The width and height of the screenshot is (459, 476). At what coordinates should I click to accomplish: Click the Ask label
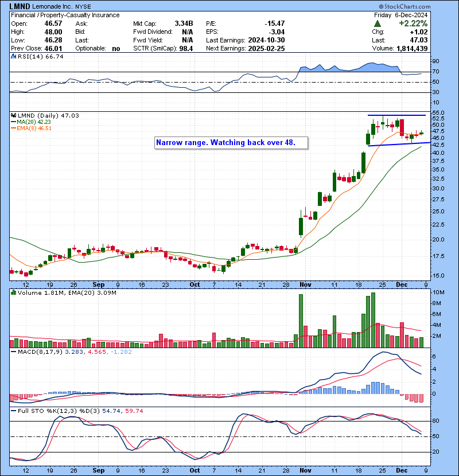[x=81, y=24]
